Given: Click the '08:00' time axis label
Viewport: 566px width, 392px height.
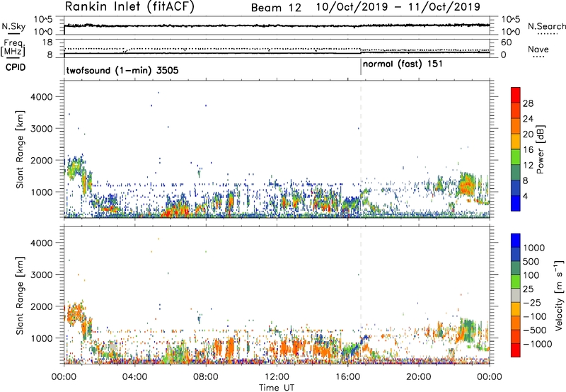Looking at the screenshot, I should tap(206, 377).
